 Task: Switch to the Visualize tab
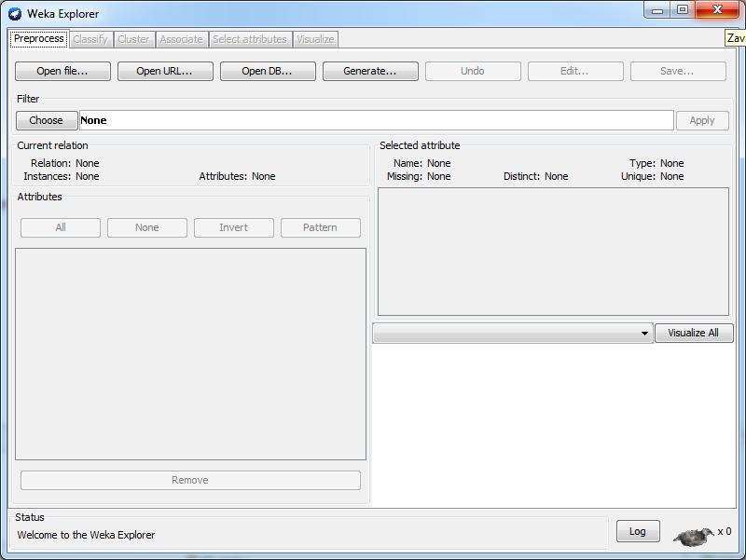(x=315, y=39)
